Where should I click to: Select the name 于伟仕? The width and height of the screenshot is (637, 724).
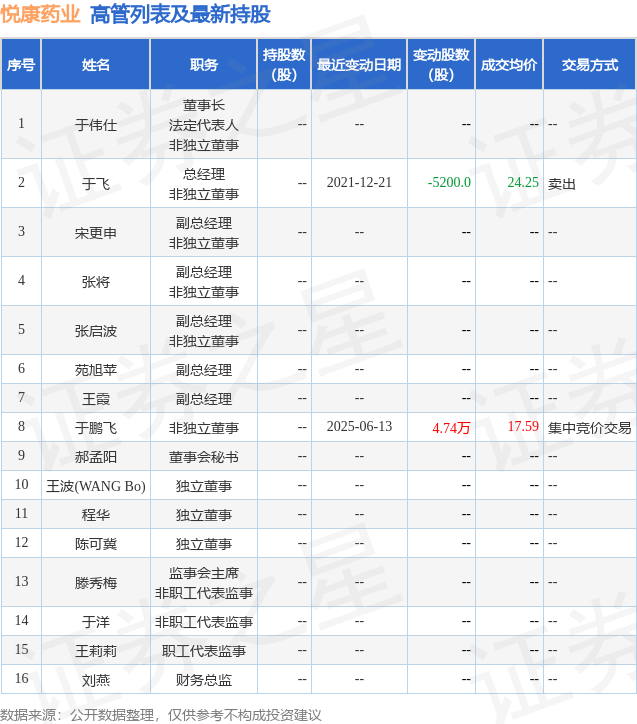(96, 125)
